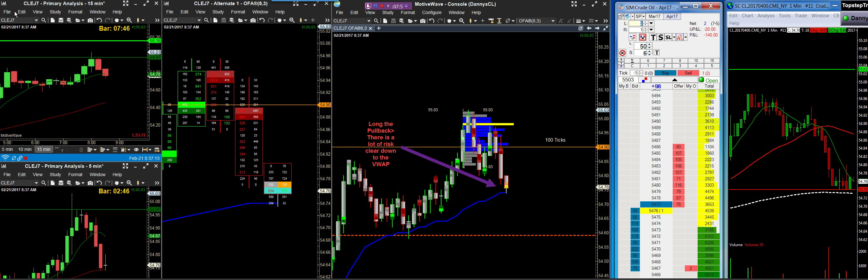The image size is (868, 280).
Task: Click the save icon in 15 min chart toolbar
Action: [61, 20]
